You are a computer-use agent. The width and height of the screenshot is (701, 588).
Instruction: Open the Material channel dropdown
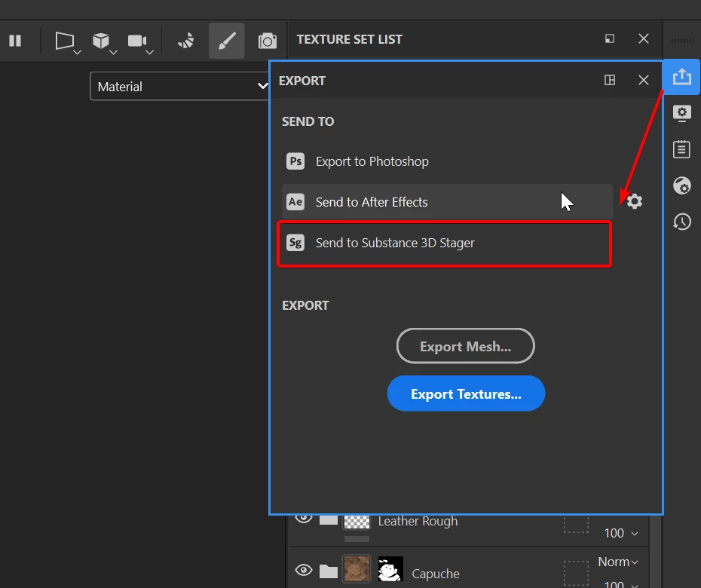(x=180, y=86)
